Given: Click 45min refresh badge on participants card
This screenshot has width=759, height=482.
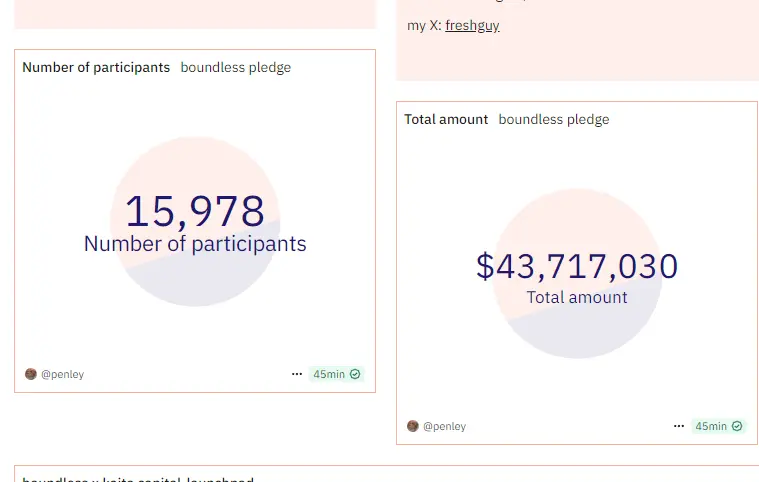Looking at the screenshot, I should [336, 374].
